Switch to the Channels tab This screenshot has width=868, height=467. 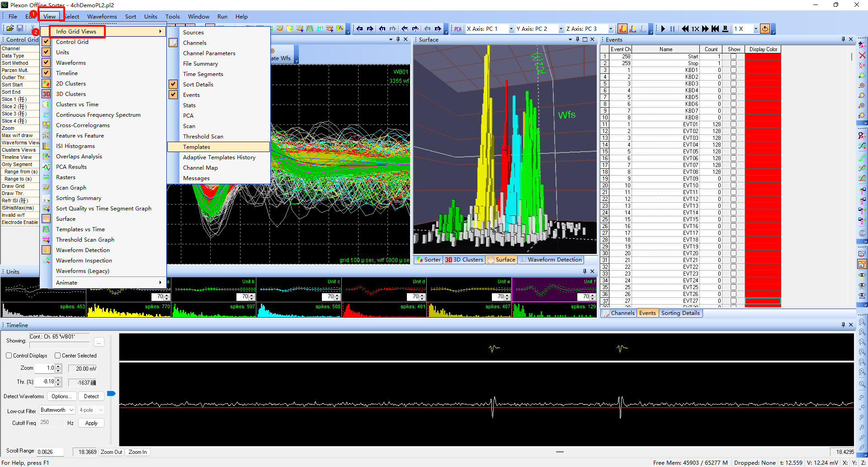coord(619,313)
